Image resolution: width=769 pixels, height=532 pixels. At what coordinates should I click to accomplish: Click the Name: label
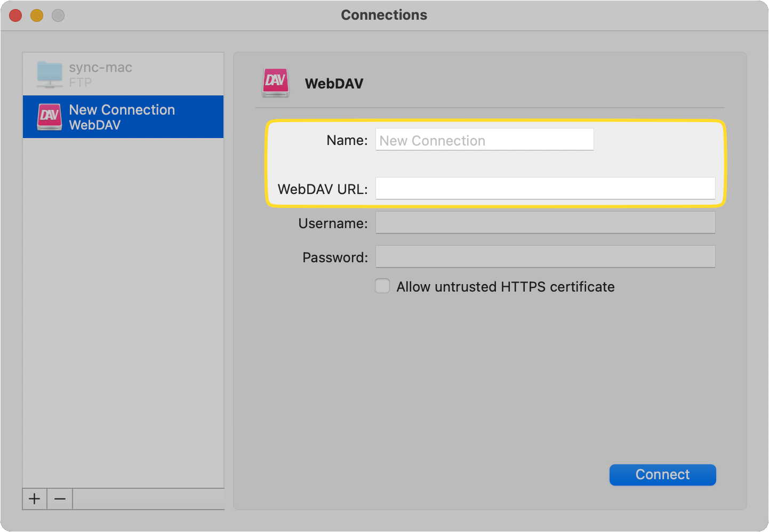pos(346,140)
